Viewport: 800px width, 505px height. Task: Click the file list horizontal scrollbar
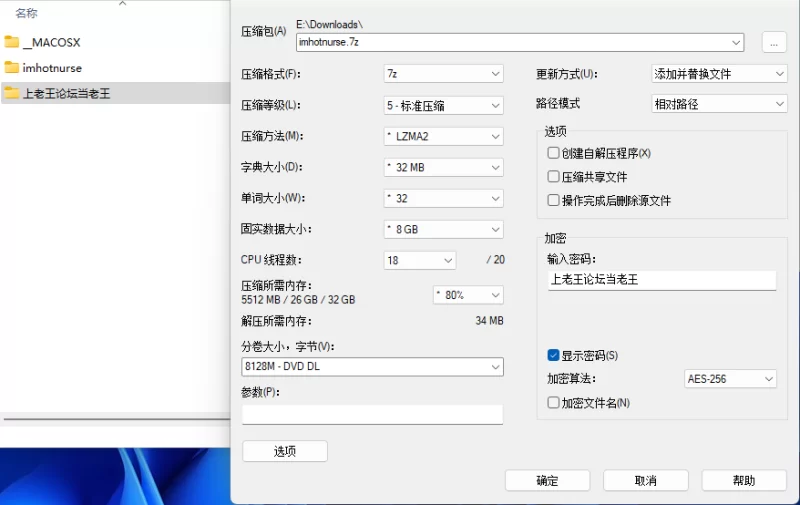tap(116, 419)
